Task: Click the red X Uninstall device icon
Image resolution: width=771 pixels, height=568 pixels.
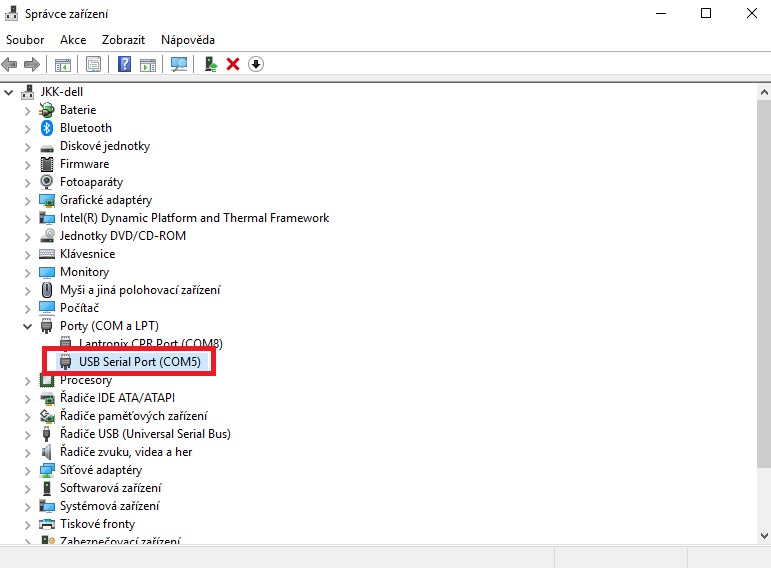Action: (x=233, y=64)
